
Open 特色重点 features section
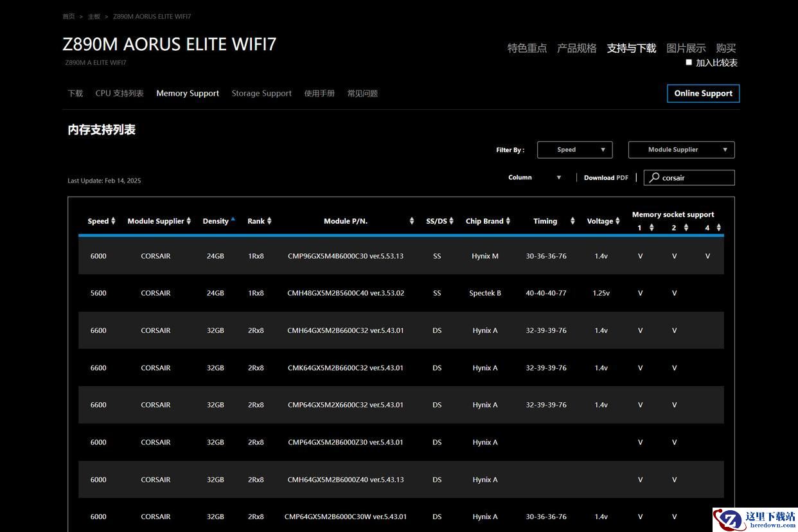click(x=527, y=48)
